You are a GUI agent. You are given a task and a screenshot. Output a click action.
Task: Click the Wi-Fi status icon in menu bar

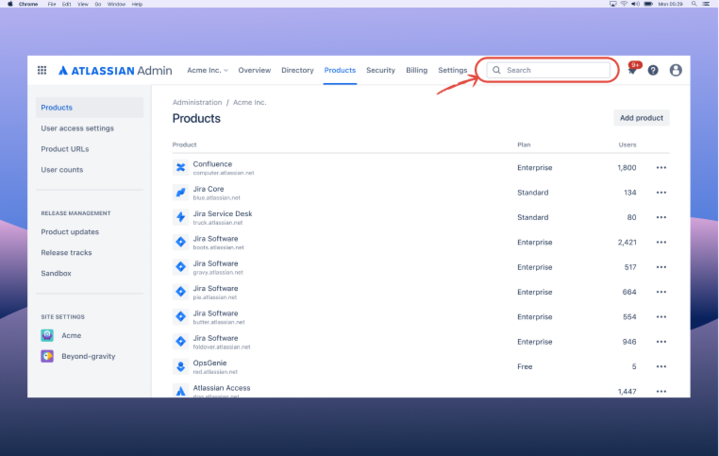click(624, 4)
